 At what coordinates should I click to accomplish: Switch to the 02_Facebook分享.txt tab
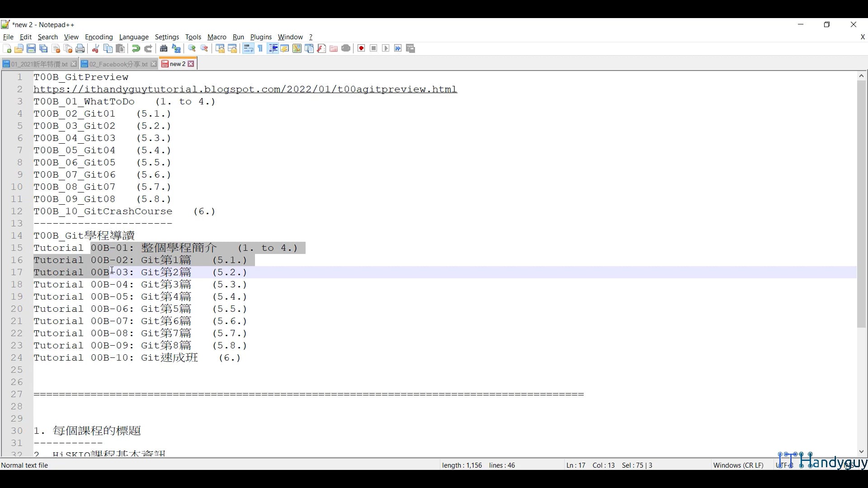[118, 64]
